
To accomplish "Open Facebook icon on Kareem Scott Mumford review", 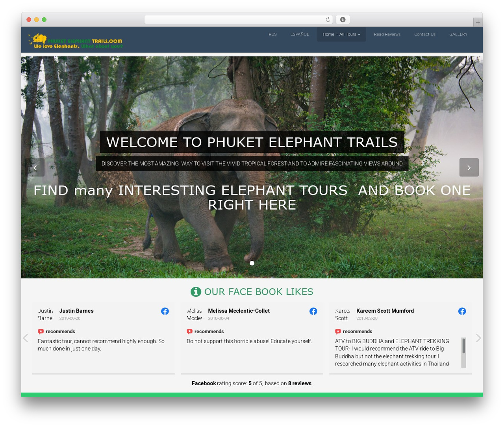I will tap(462, 311).
